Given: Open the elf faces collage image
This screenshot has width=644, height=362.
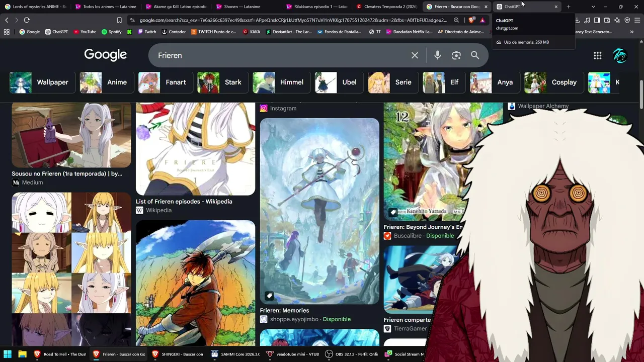Looking at the screenshot, I should tap(71, 269).
